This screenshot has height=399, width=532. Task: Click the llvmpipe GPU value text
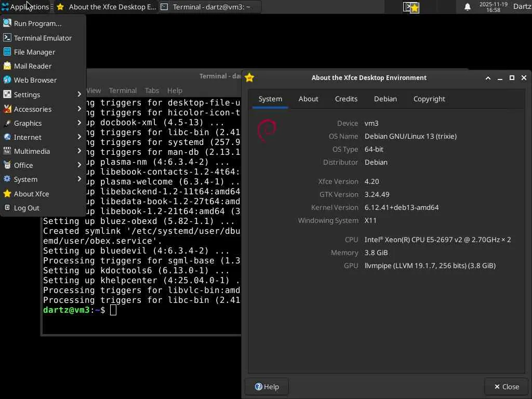[430, 265]
